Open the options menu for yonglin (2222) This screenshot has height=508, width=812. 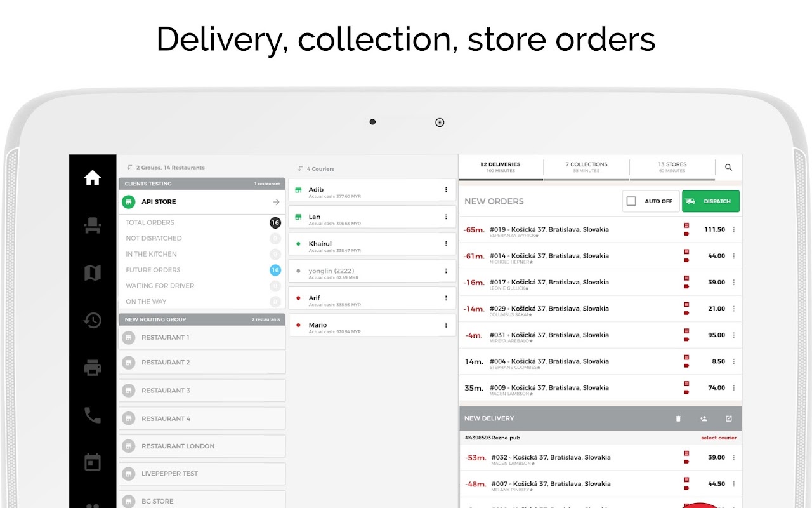(446, 271)
